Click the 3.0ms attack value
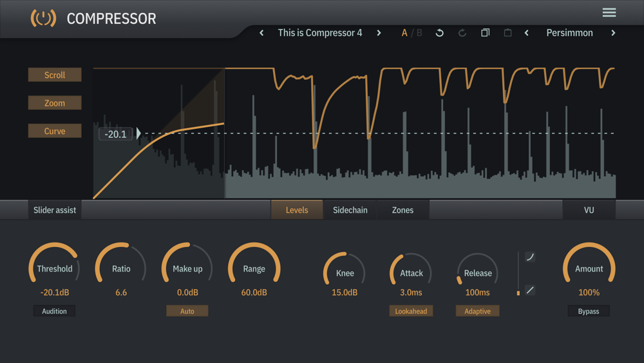 click(x=411, y=292)
